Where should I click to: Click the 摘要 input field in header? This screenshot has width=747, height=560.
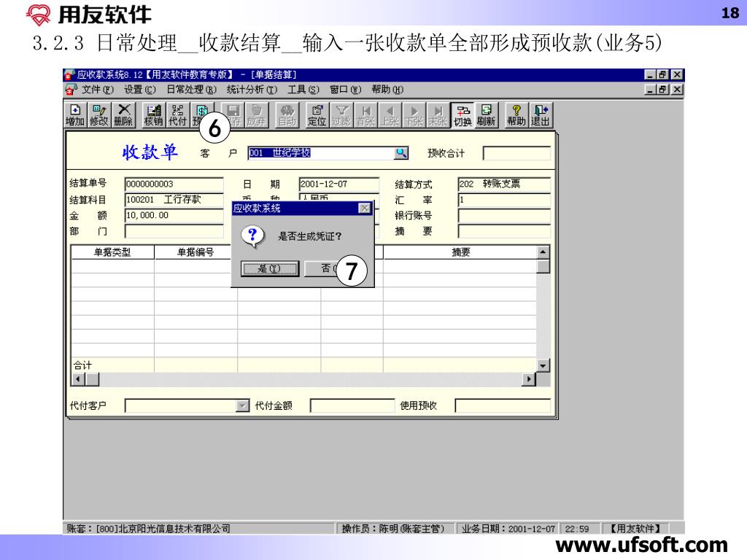[504, 231]
